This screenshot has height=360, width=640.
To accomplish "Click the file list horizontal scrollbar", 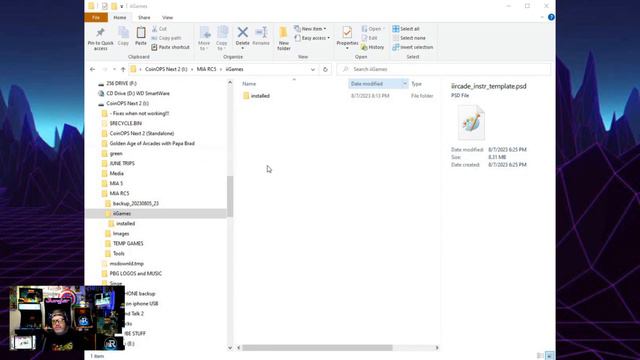I will 317,348.
